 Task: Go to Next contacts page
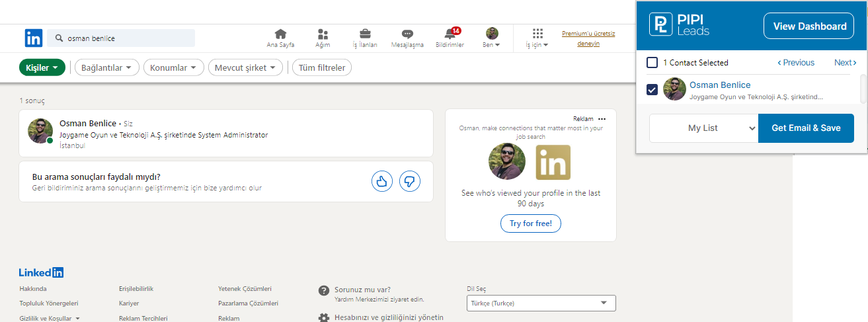click(845, 63)
